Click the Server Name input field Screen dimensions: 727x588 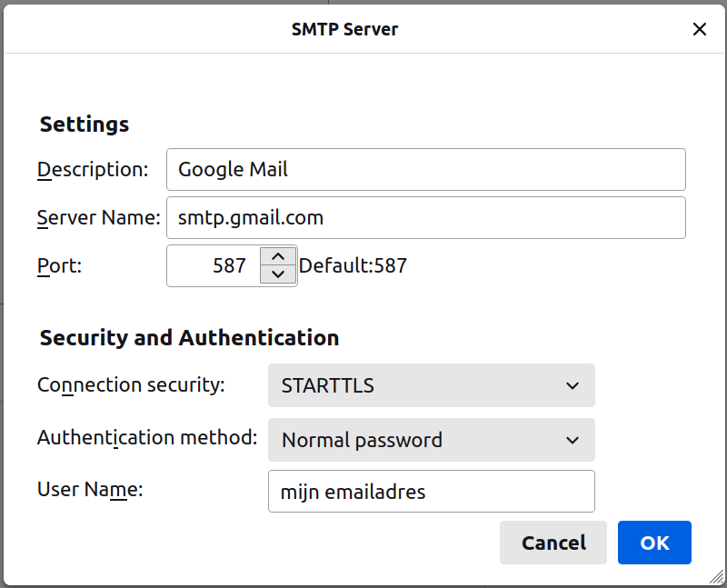tap(425, 217)
